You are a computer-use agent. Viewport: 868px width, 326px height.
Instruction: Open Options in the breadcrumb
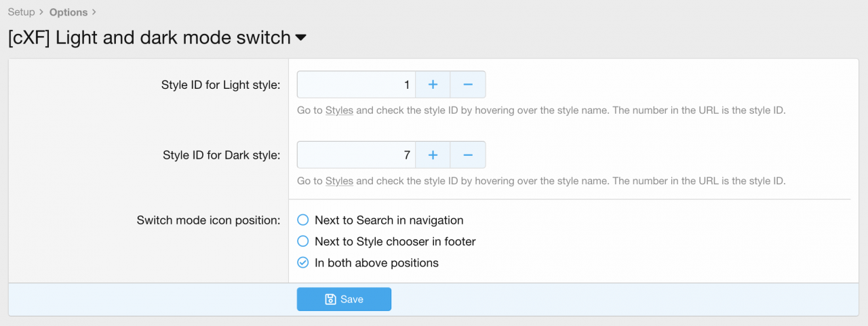[68, 12]
